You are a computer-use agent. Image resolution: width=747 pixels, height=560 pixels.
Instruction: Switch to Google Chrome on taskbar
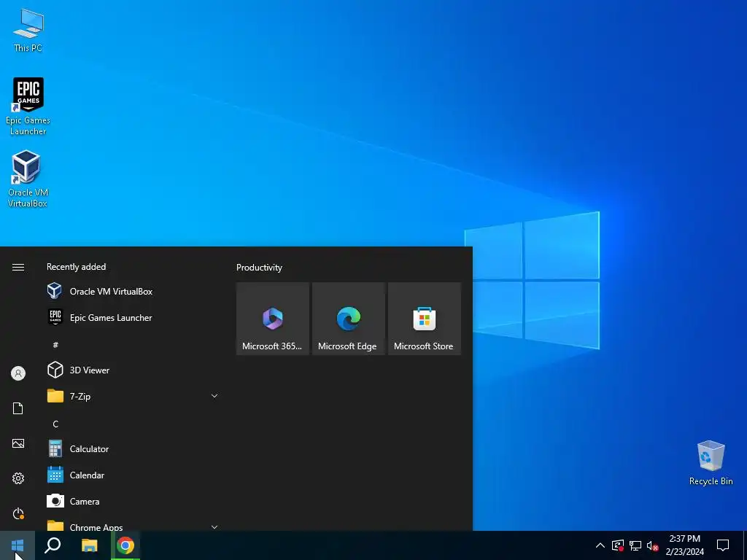coord(125,545)
